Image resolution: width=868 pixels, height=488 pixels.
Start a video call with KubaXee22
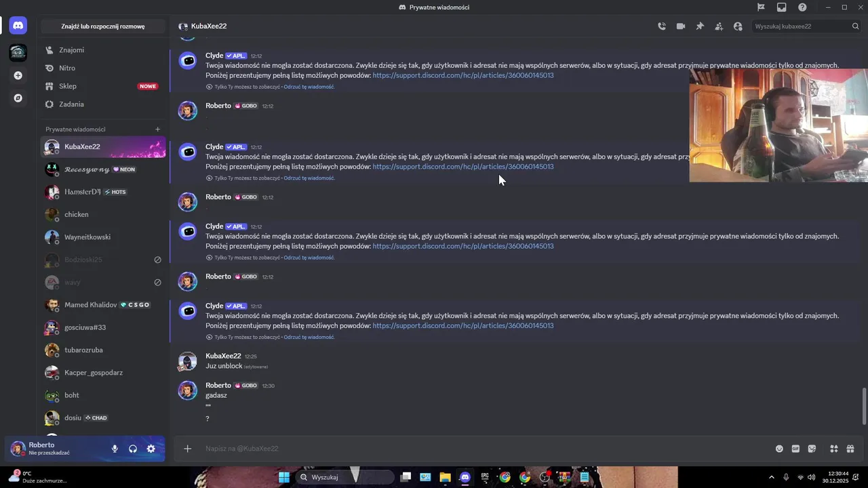681,26
